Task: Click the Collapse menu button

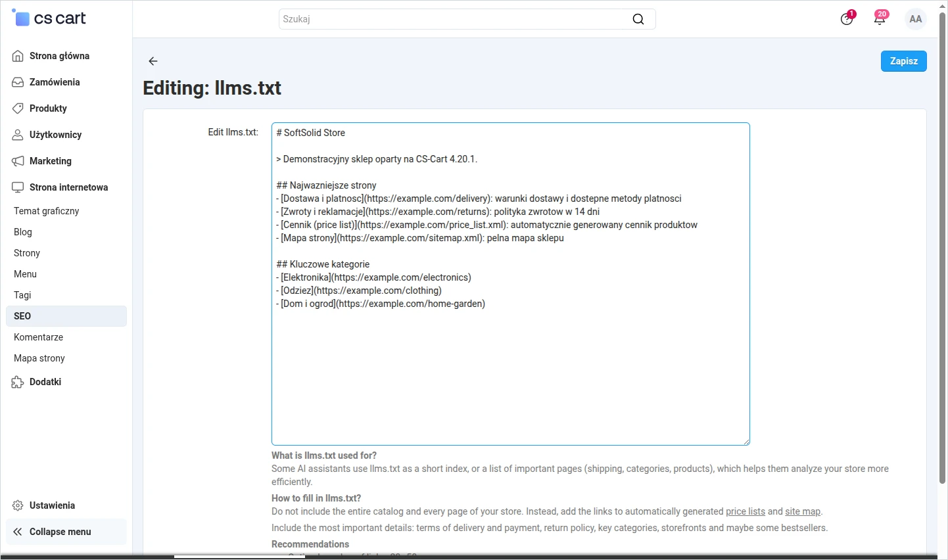Action: tap(66, 532)
